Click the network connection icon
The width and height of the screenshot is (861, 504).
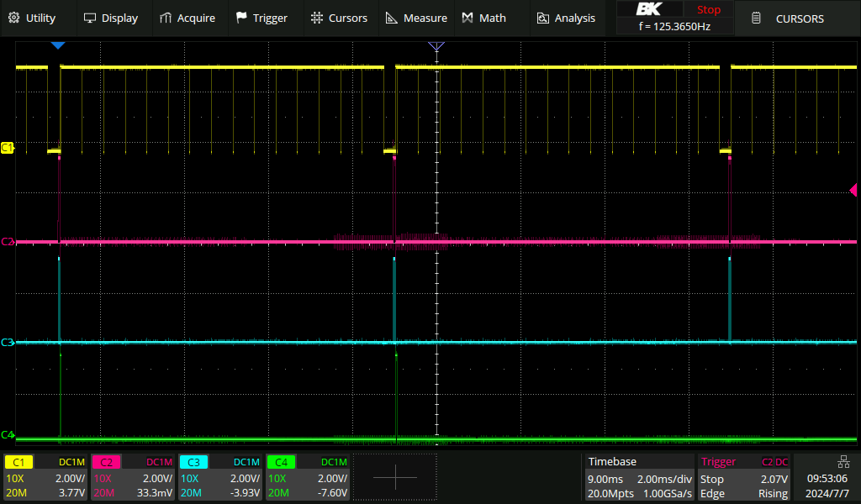843,462
